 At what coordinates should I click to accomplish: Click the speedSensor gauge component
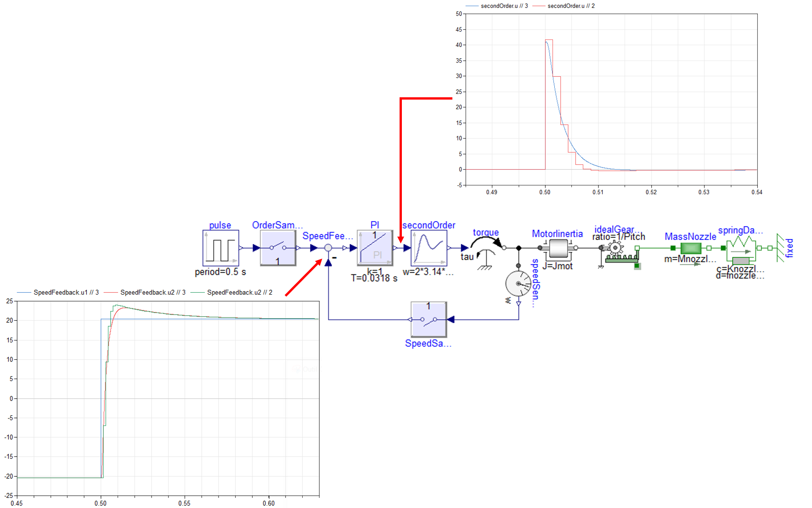519,284
